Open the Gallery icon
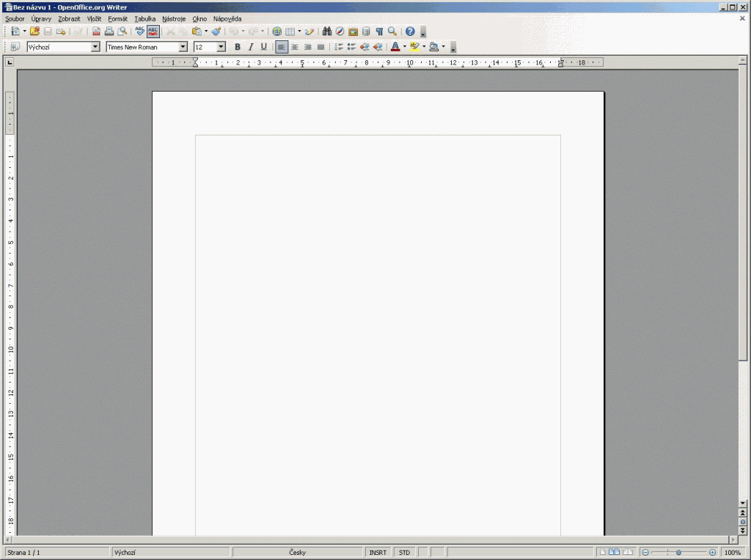Image resolution: width=751 pixels, height=560 pixels. 353,32
